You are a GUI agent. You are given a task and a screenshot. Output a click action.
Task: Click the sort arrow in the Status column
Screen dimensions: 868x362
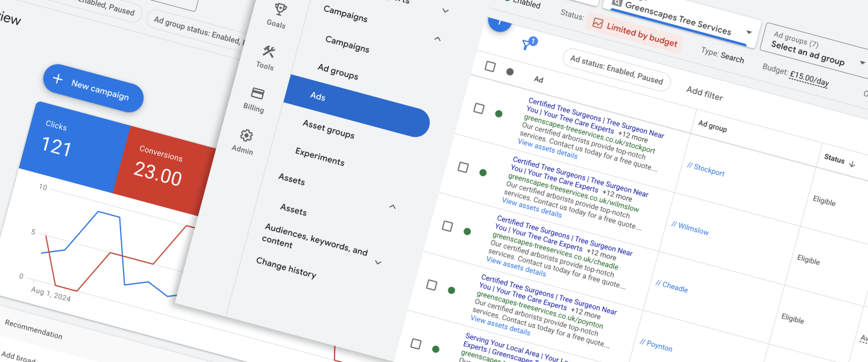pos(852,164)
